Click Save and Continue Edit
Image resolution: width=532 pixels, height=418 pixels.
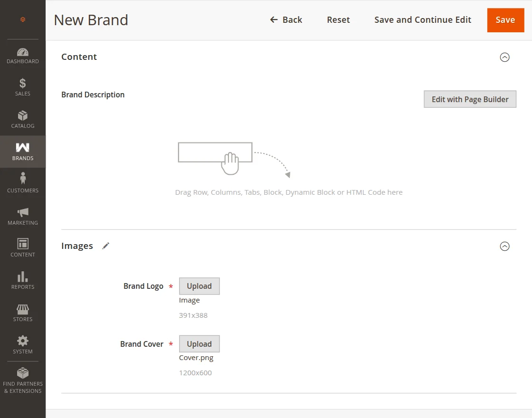[x=423, y=19]
